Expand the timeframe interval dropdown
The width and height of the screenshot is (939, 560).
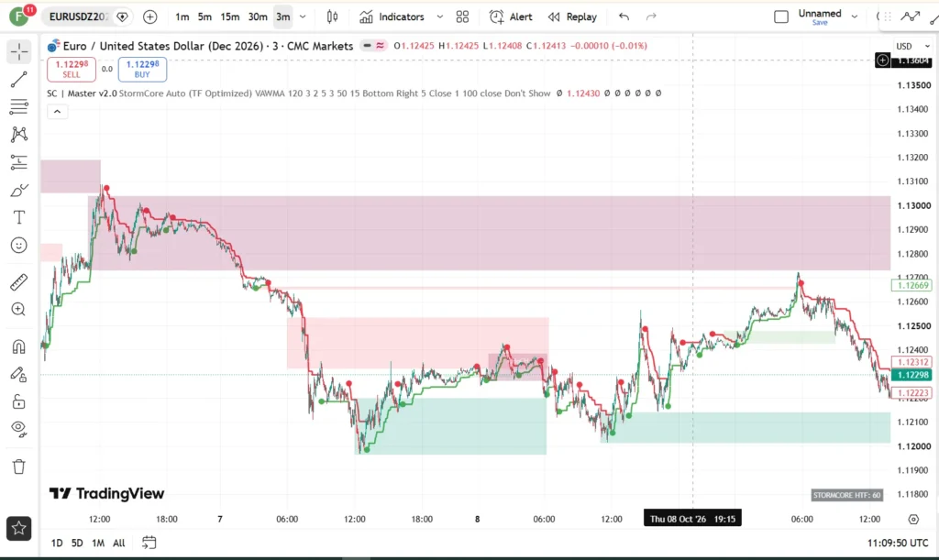tap(303, 16)
